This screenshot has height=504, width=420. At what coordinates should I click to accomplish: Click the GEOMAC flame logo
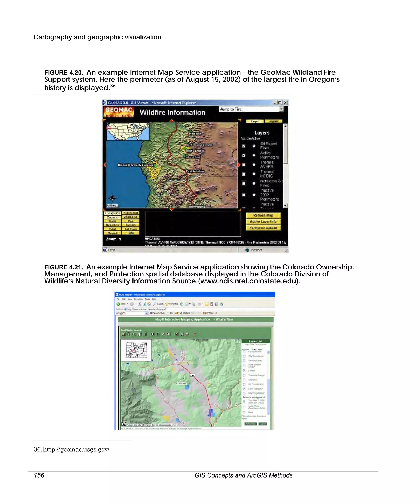pos(119,112)
